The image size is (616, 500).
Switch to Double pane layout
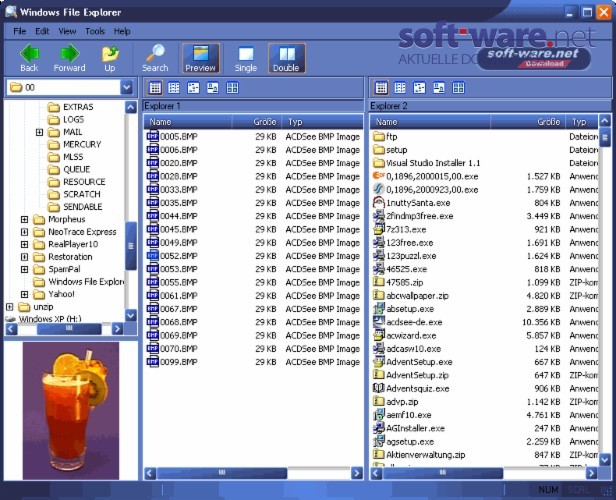(x=286, y=58)
